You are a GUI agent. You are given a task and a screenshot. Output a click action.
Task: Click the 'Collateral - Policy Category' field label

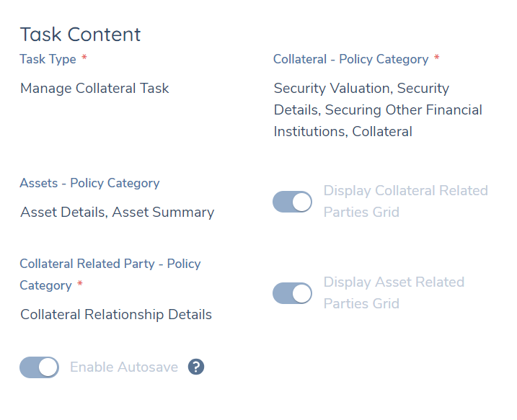(x=350, y=59)
